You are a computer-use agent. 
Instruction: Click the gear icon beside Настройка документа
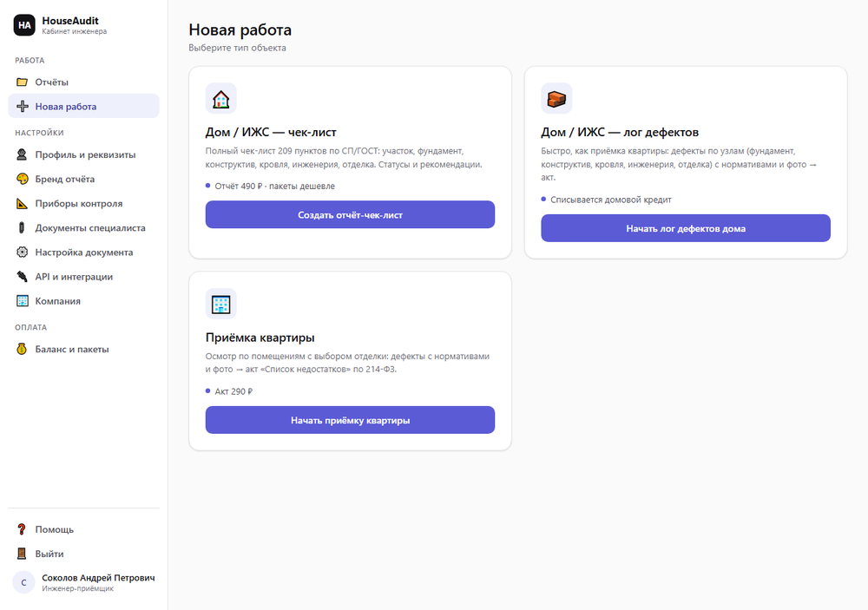point(23,252)
